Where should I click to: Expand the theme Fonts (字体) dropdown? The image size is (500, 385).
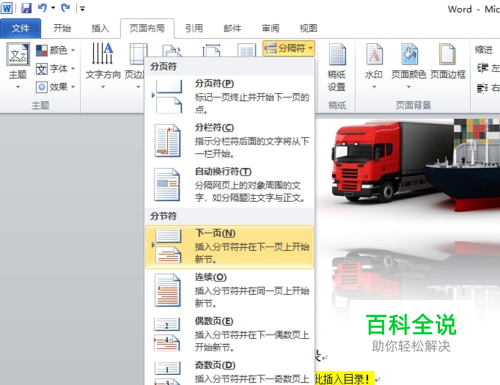tap(55, 69)
